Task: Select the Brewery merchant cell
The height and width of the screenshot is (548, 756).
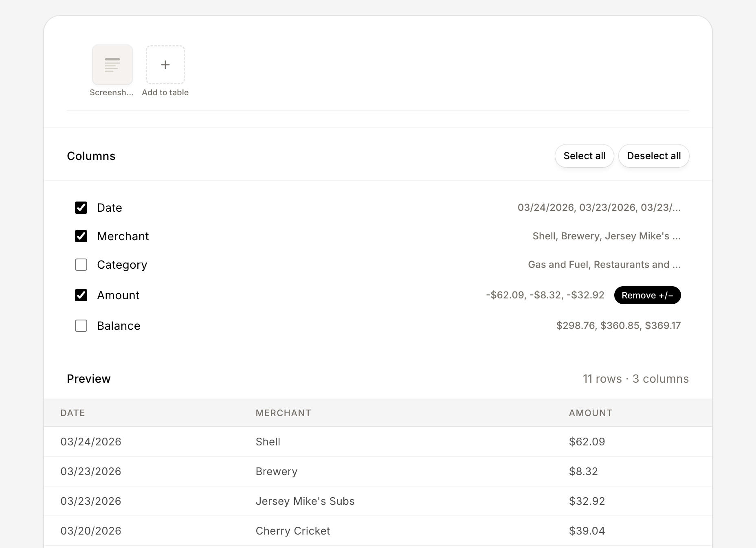Action: coord(277,471)
